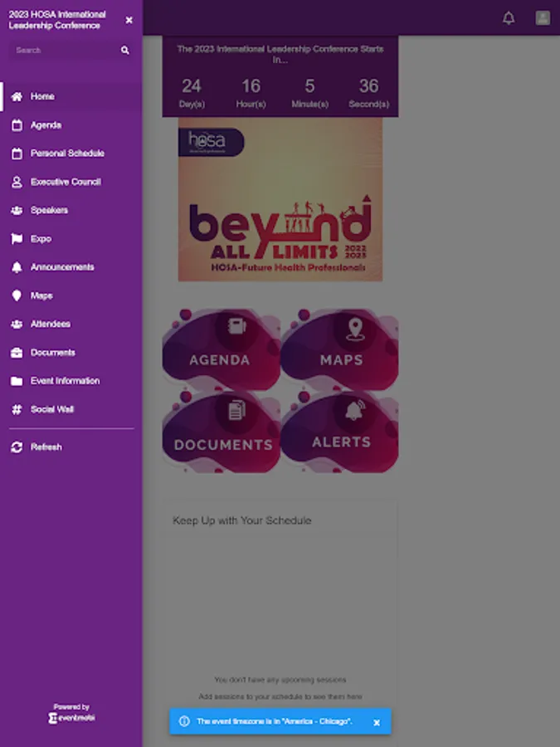Open Announcements in the sidebar
This screenshot has height=747, width=560.
tap(71, 267)
